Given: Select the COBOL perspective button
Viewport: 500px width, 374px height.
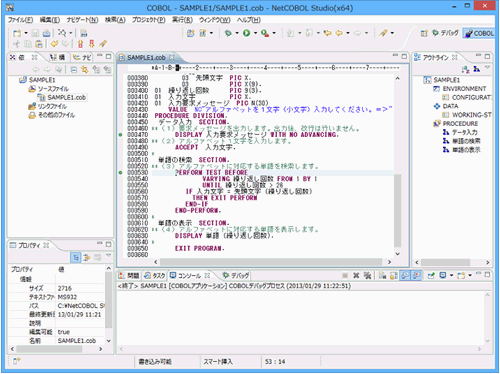Looking at the screenshot, I should click(x=479, y=33).
